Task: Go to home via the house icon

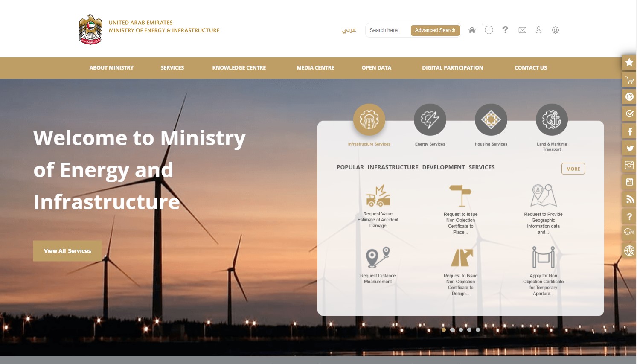Action: pyautogui.click(x=472, y=30)
